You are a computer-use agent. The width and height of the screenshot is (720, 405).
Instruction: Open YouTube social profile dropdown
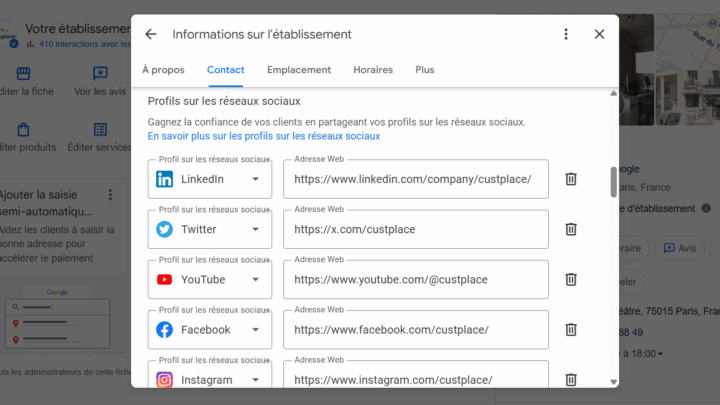pos(210,280)
